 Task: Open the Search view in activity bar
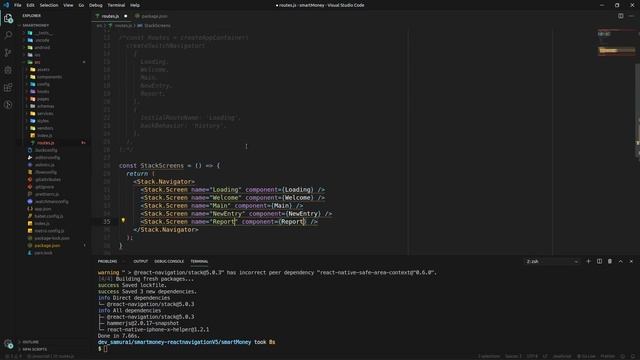point(8,36)
